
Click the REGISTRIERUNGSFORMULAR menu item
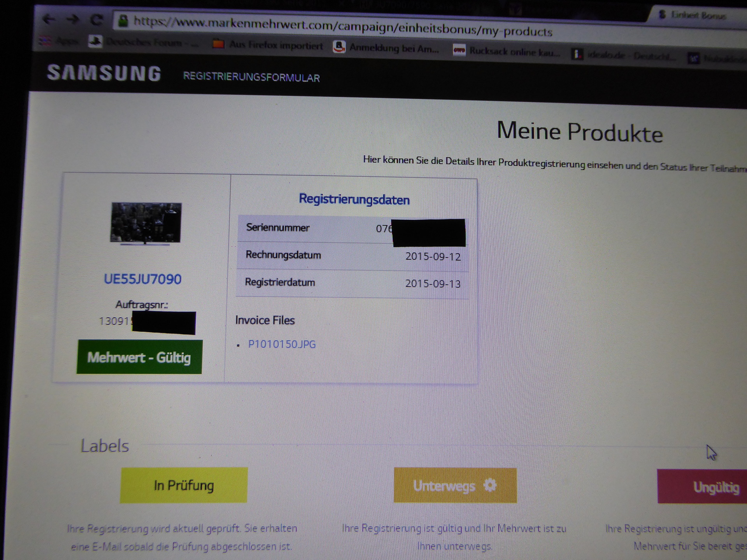tap(251, 77)
